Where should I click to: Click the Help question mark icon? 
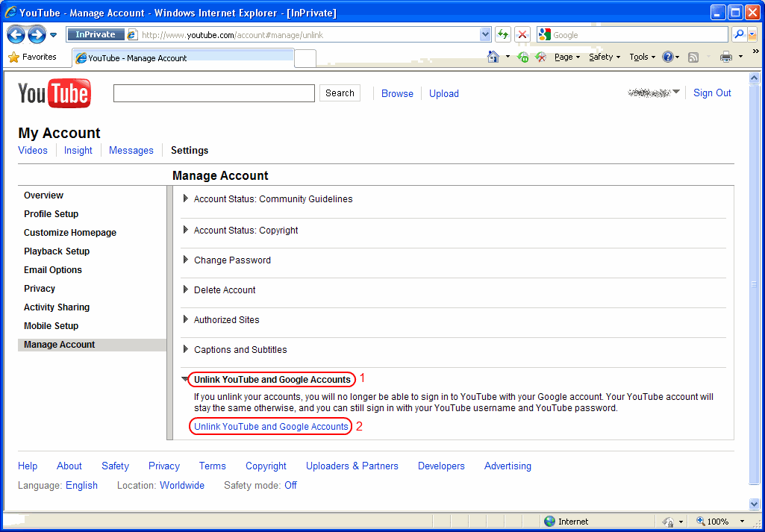pos(667,57)
